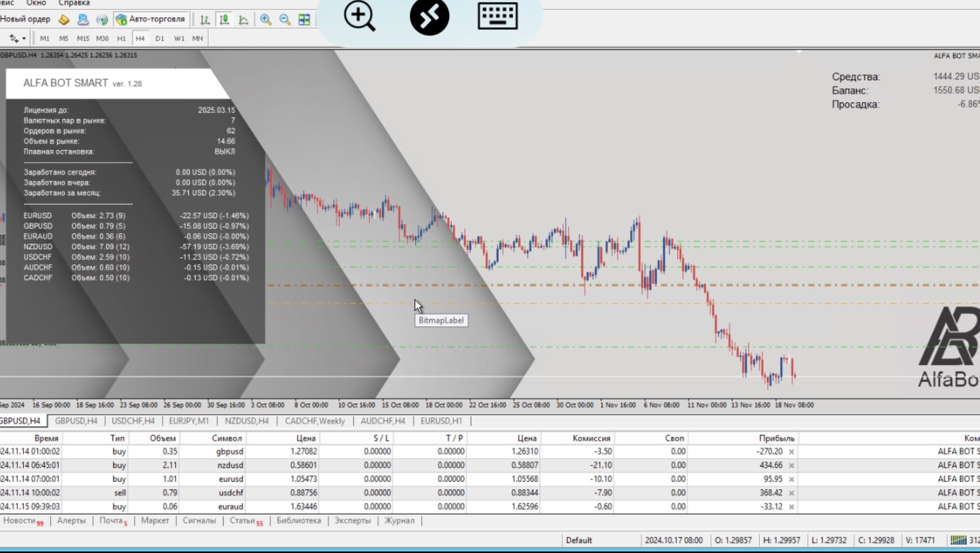The width and height of the screenshot is (980, 553).
Task: Switch timeframe to D1
Action: pyautogui.click(x=160, y=38)
